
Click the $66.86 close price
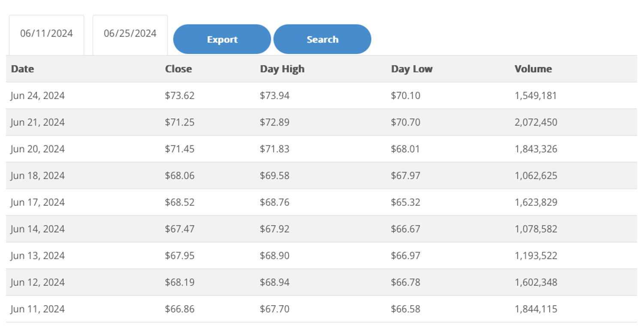(x=180, y=309)
